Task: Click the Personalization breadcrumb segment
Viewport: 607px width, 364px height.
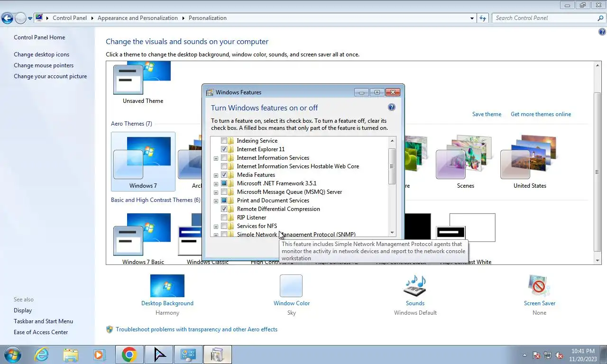Action: pos(208,18)
